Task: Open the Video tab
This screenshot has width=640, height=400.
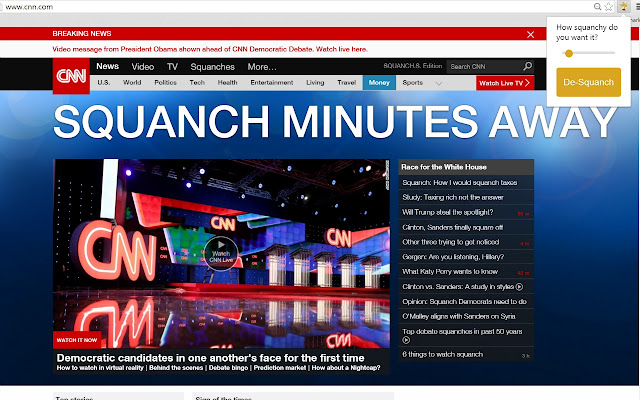Action: pyautogui.click(x=142, y=67)
